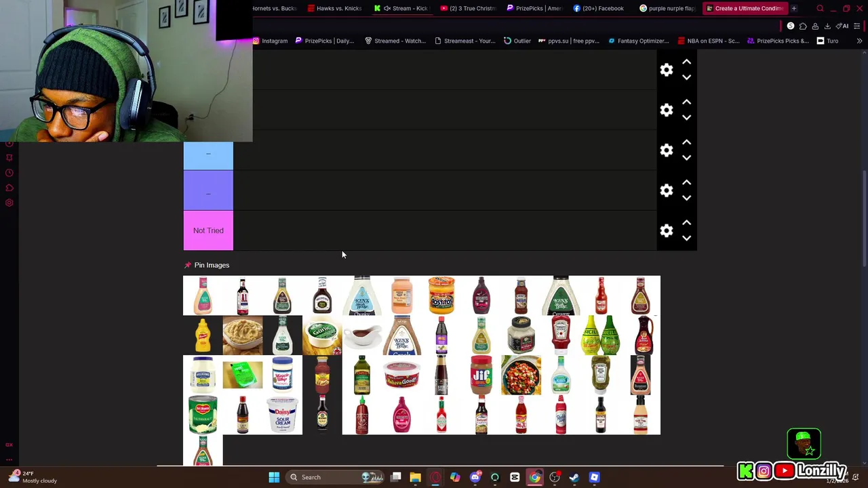Open Outlier bookmark
The image size is (868, 488).
coord(517,41)
